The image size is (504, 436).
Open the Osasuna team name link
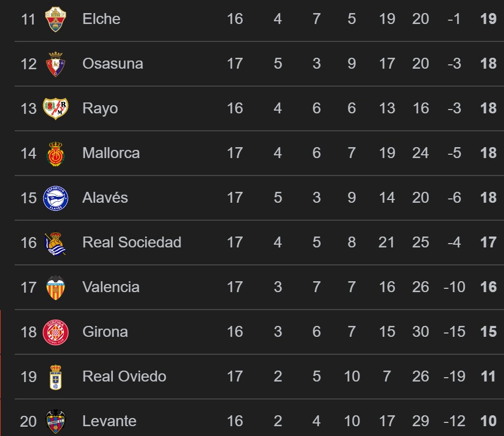pyautogui.click(x=112, y=64)
